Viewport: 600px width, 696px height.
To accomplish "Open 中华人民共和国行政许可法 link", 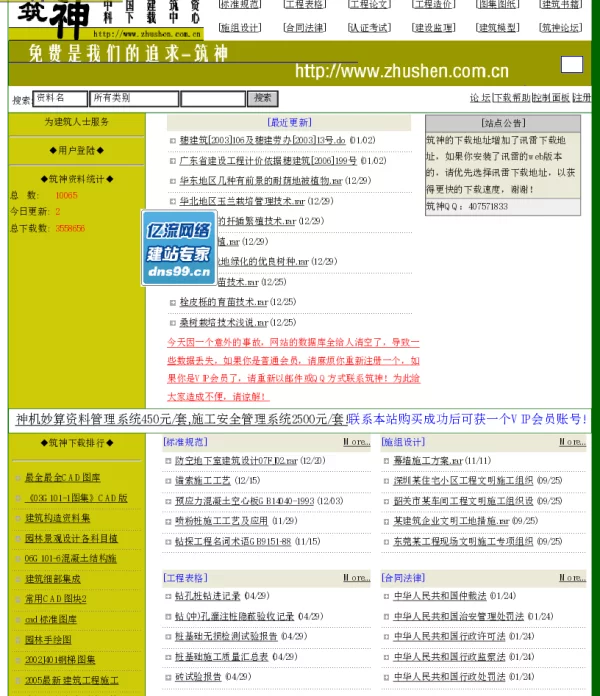I will [x=450, y=637].
